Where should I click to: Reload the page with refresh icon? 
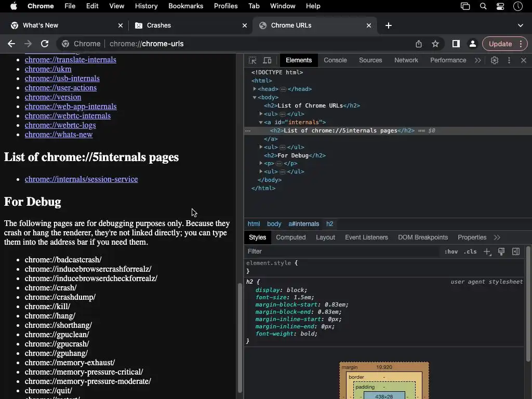(x=45, y=44)
